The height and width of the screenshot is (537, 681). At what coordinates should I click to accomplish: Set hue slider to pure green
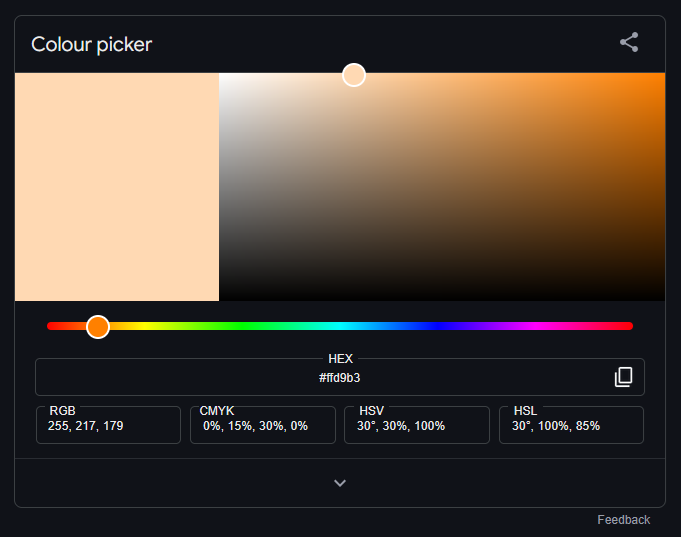(242, 326)
